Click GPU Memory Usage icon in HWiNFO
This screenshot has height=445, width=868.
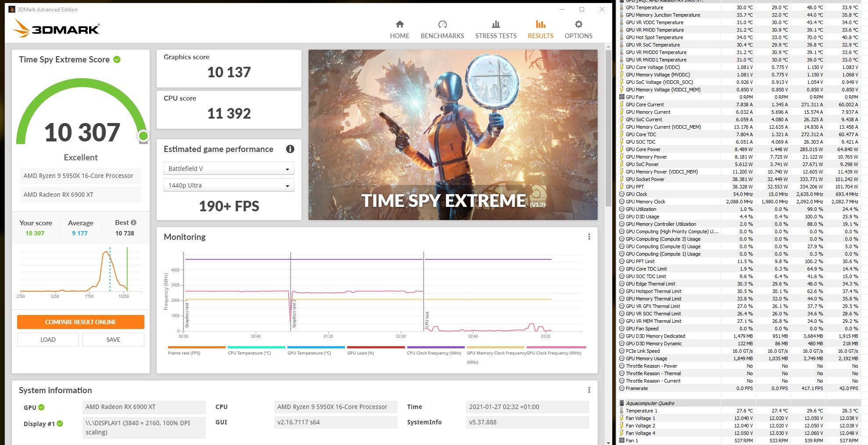621,358
